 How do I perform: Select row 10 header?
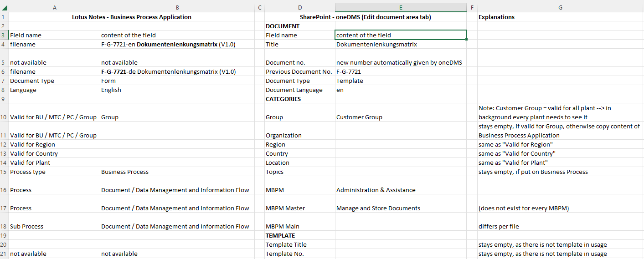[x=4, y=117]
